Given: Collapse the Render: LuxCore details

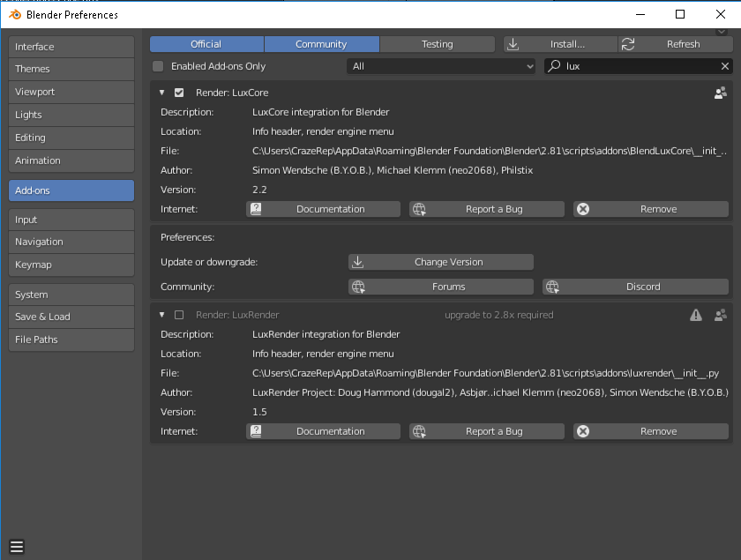Looking at the screenshot, I should click(162, 93).
